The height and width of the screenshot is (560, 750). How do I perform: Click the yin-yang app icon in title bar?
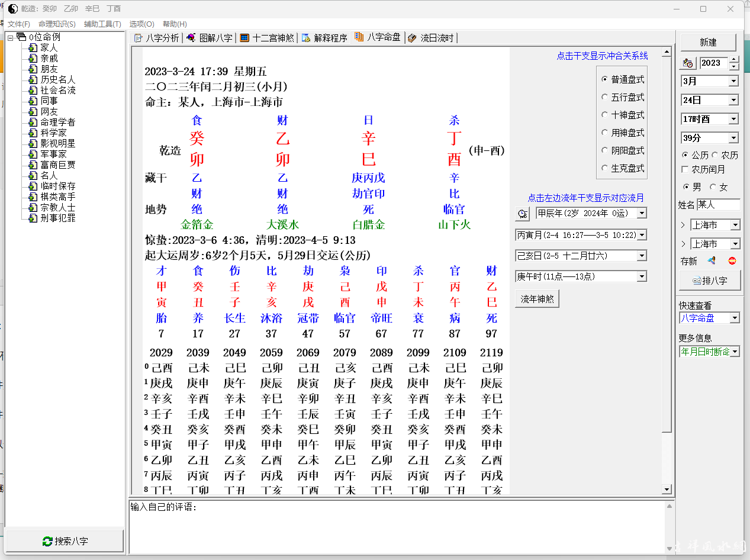pos(13,9)
